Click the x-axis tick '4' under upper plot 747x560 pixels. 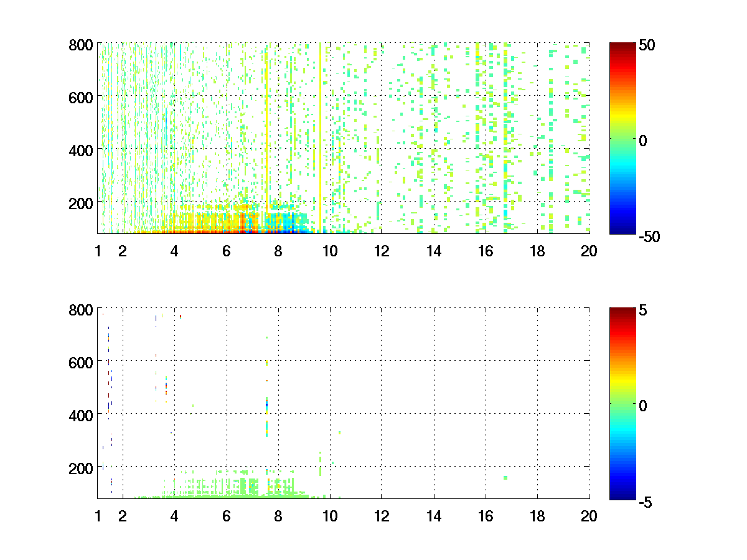174,251
